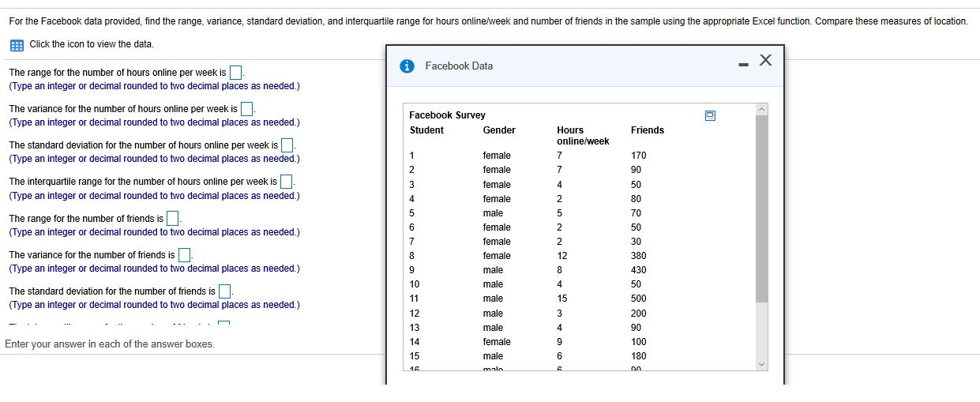Click the 'Gender' column header
Screen dimensions: 980x402
(499, 130)
